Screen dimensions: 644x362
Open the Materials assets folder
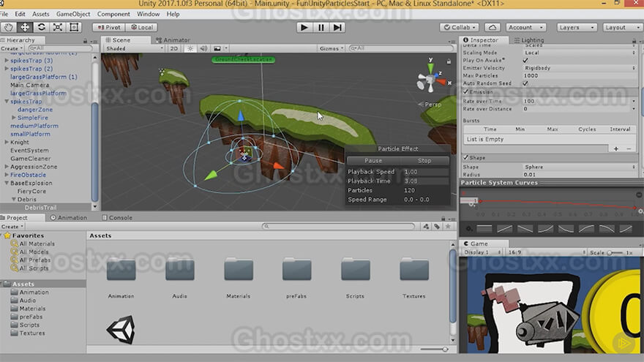tap(239, 270)
